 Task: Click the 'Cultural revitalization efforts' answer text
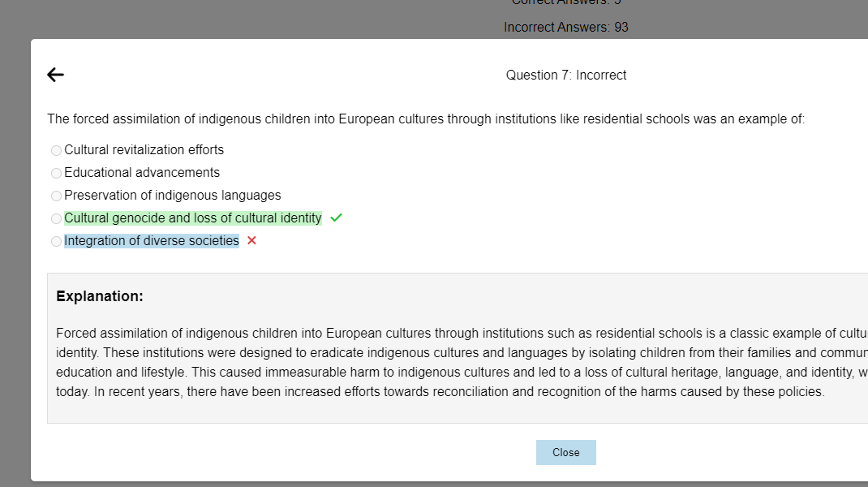pyautogui.click(x=144, y=150)
